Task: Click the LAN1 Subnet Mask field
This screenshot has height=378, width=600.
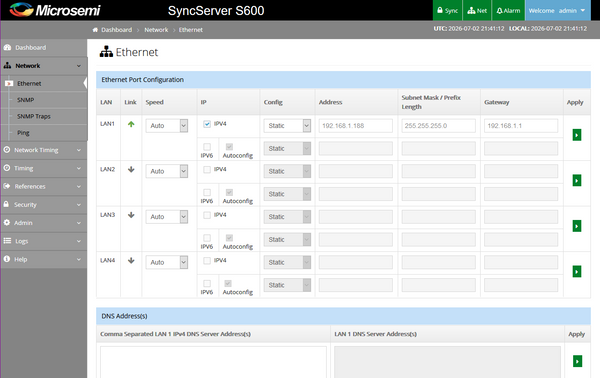Action: [x=439, y=125]
